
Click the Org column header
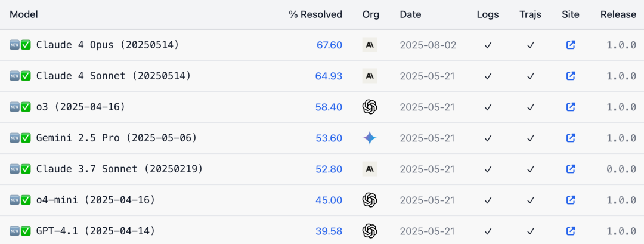click(371, 14)
